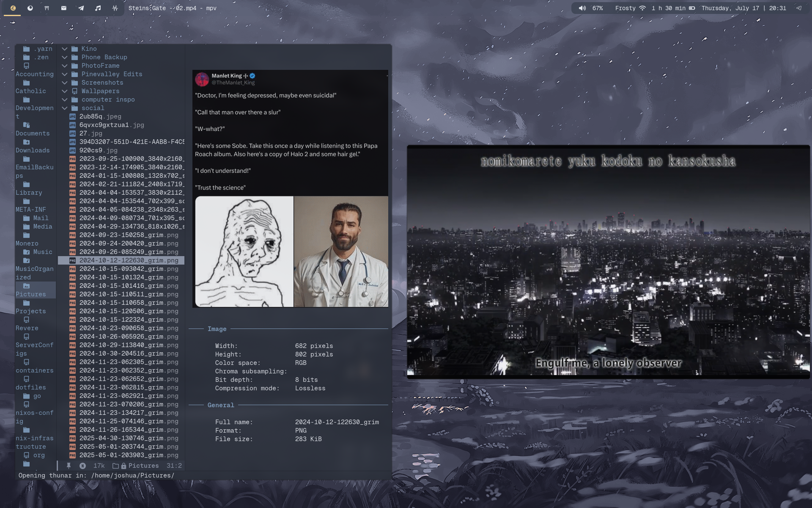The image size is (812, 508).
Task: Click the Steins;Gate mpv window title
Action: (x=173, y=8)
